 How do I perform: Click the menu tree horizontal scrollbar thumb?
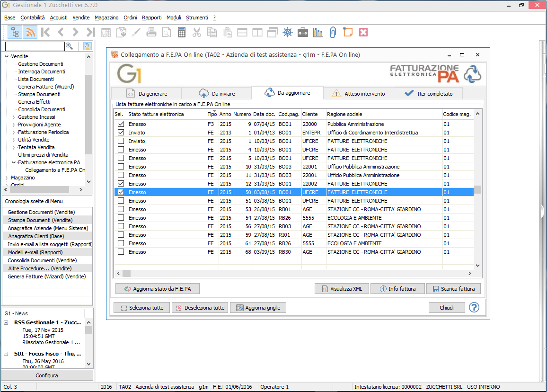(39, 189)
